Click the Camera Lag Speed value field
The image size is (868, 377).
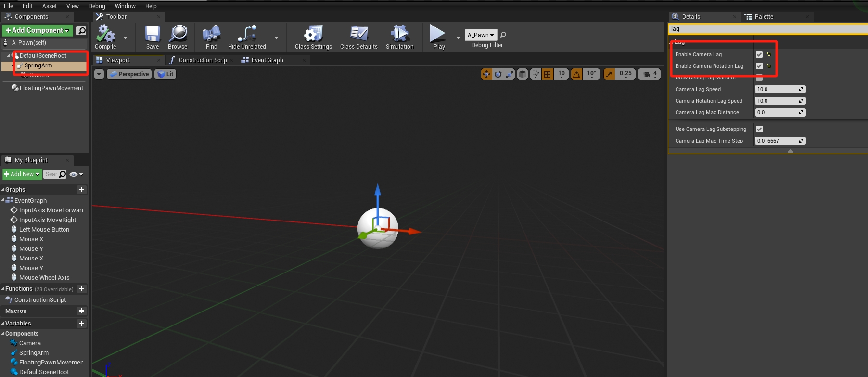coord(777,89)
